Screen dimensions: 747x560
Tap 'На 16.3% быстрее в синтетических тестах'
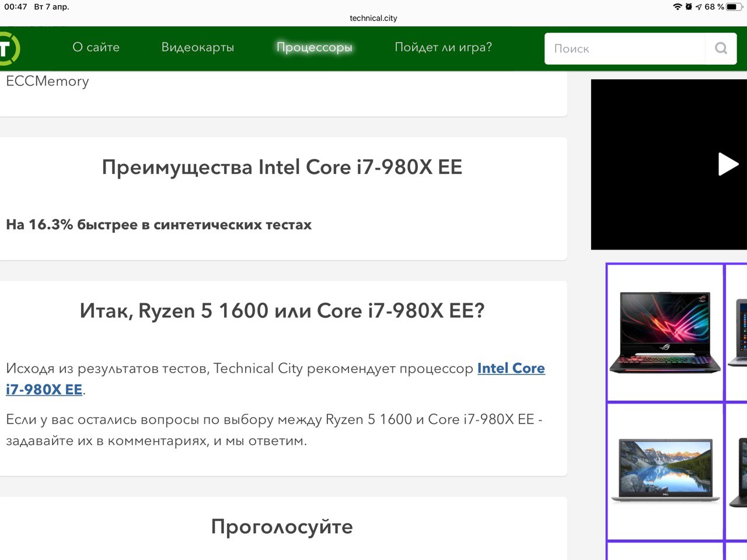point(159,225)
